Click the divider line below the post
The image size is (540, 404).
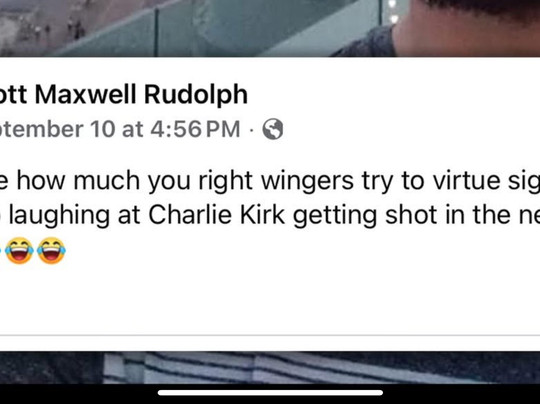coord(270,335)
